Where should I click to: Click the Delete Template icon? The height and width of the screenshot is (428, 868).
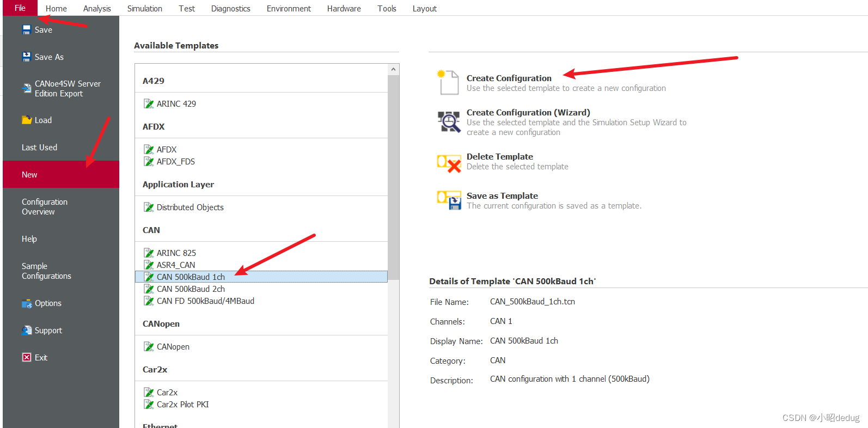(x=449, y=163)
